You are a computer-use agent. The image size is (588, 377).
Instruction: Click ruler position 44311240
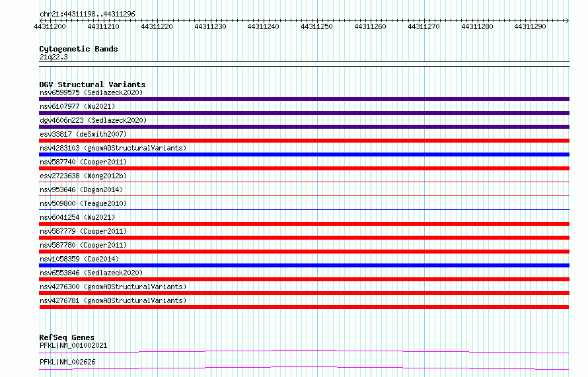tap(263, 26)
